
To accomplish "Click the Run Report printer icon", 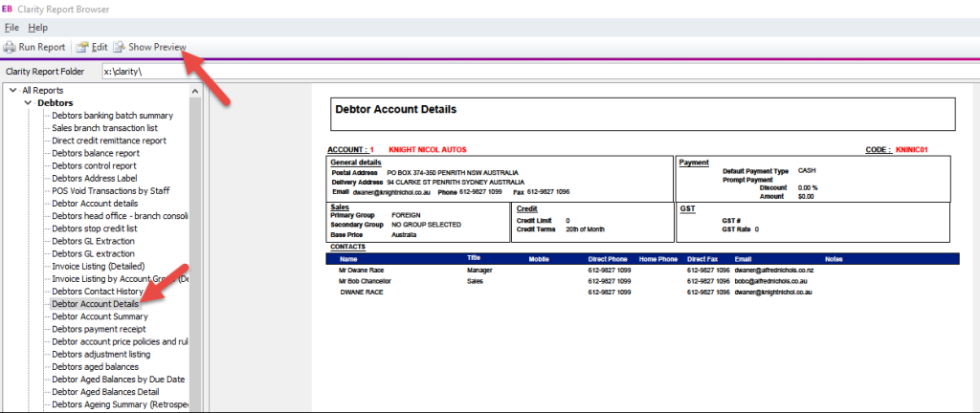I will point(9,47).
